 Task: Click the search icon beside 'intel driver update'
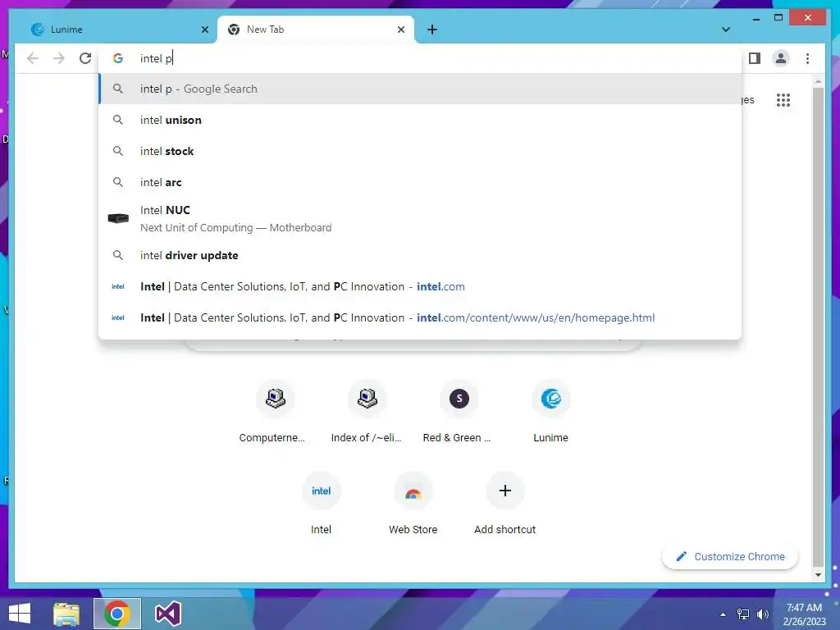tap(118, 256)
